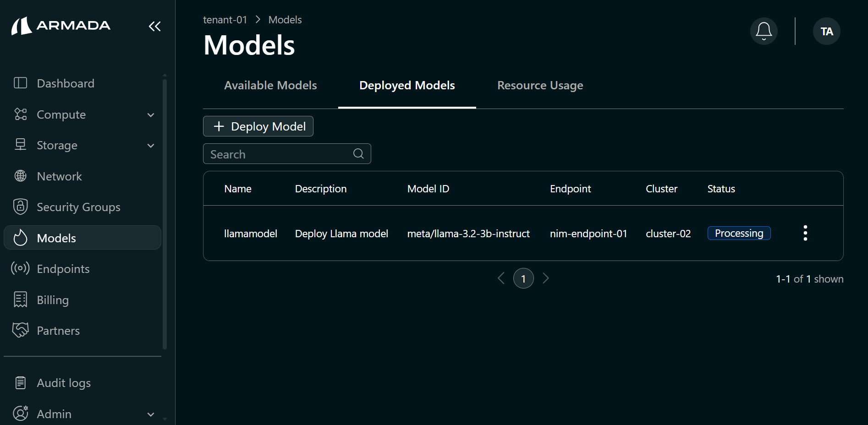Click the Endpoints broadcast icon
The width and height of the screenshot is (868, 425).
tap(20, 268)
